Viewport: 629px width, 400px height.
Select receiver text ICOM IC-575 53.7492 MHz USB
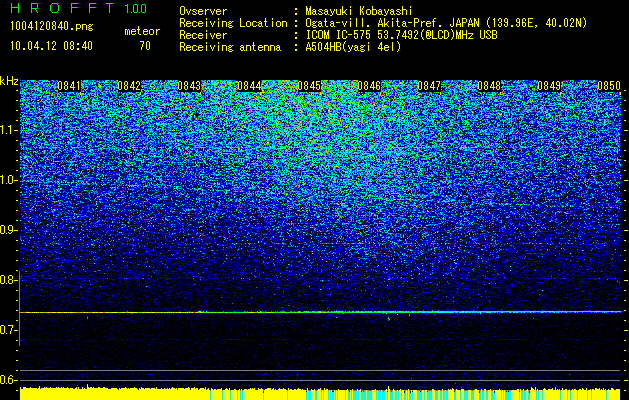click(x=401, y=35)
